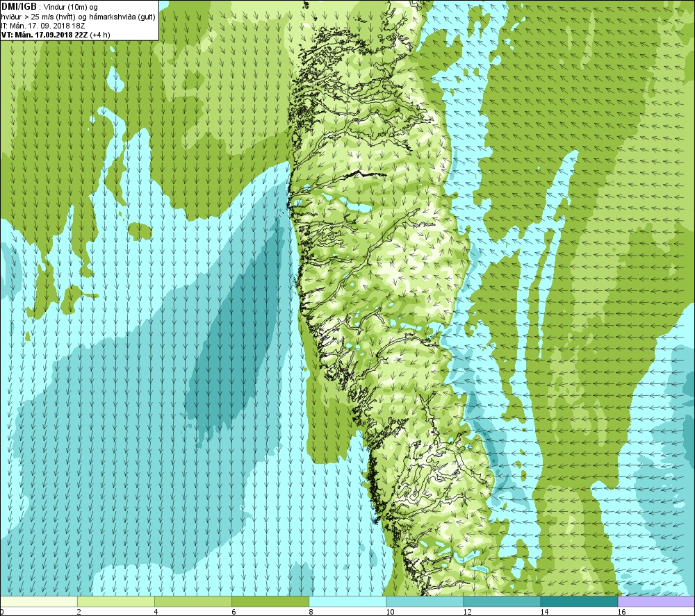Click the 12–14 teal legend band
Viewport: 695px width, 616px height.
[502, 601]
